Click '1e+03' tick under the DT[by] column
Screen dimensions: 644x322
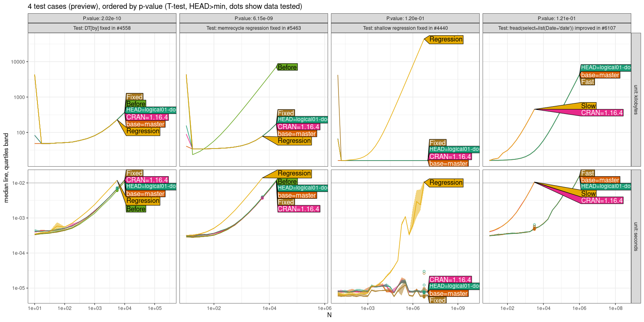pyautogui.click(x=95, y=309)
